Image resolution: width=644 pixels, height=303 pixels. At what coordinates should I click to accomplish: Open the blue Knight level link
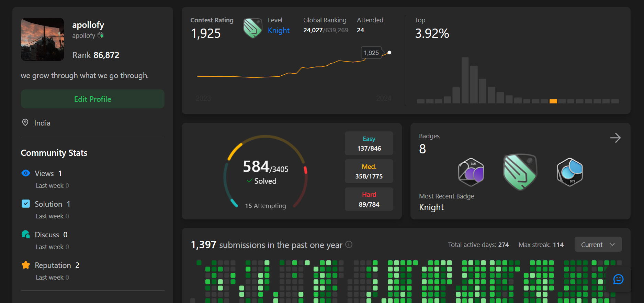(279, 31)
